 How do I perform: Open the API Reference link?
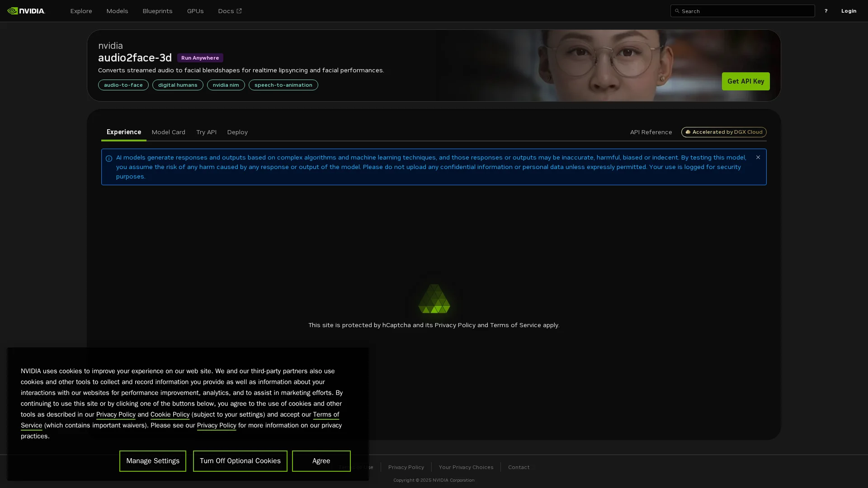coord(651,132)
